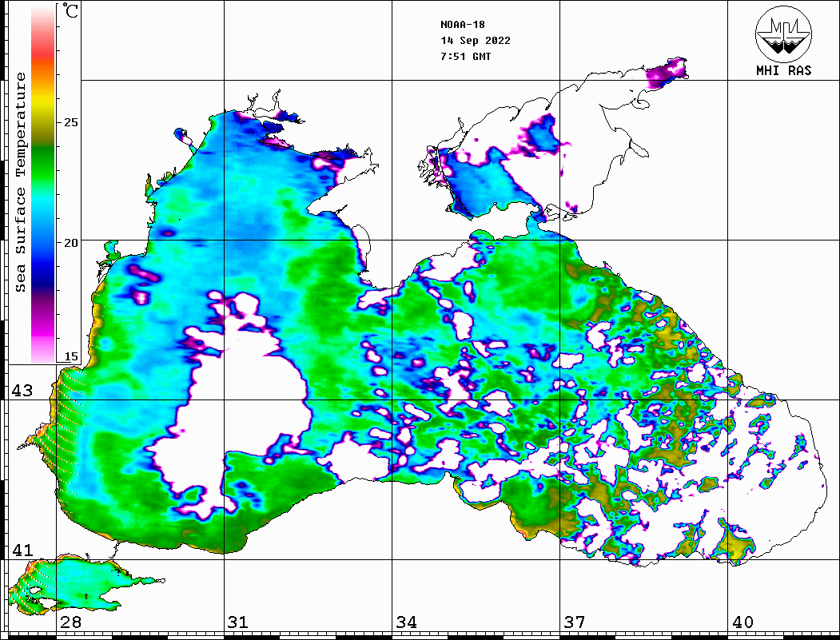Click the MHI RAS label text
The height and width of the screenshot is (640, 840).
click(783, 70)
